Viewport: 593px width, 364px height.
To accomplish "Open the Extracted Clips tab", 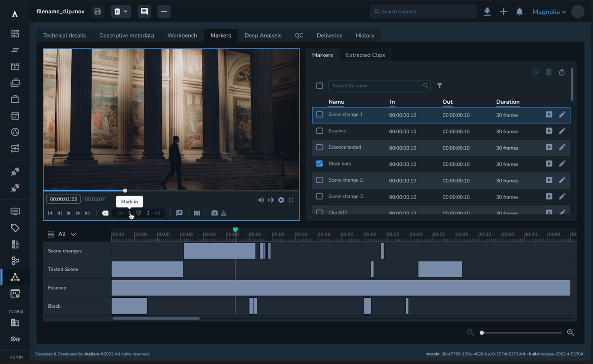I will click(x=365, y=55).
